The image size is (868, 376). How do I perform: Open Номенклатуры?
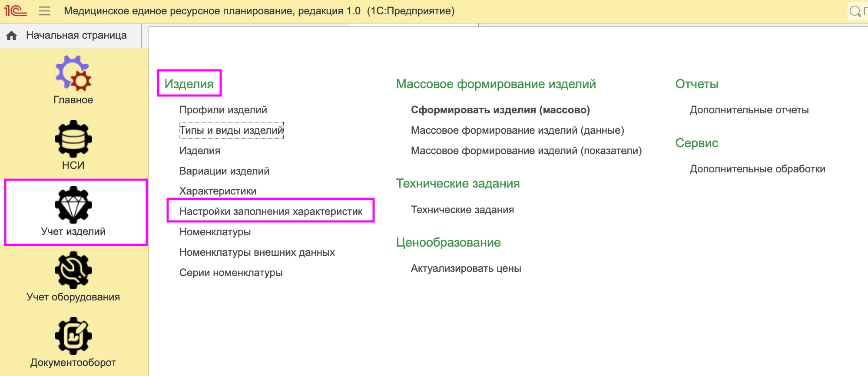(x=215, y=232)
